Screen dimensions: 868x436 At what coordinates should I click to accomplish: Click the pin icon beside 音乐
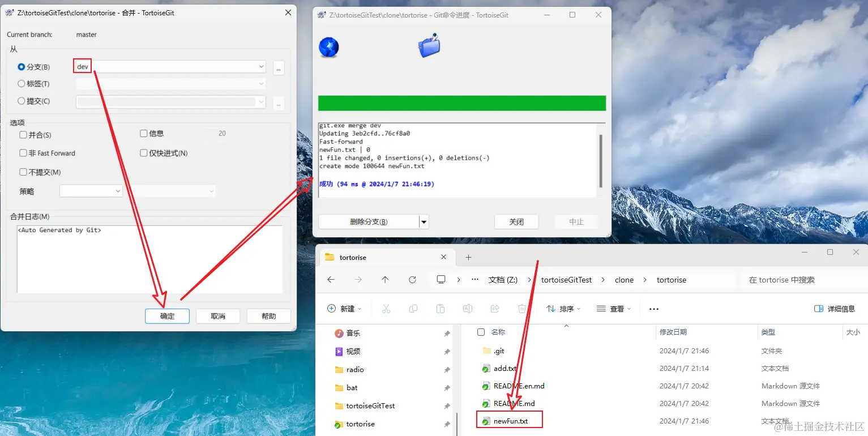pyautogui.click(x=447, y=334)
